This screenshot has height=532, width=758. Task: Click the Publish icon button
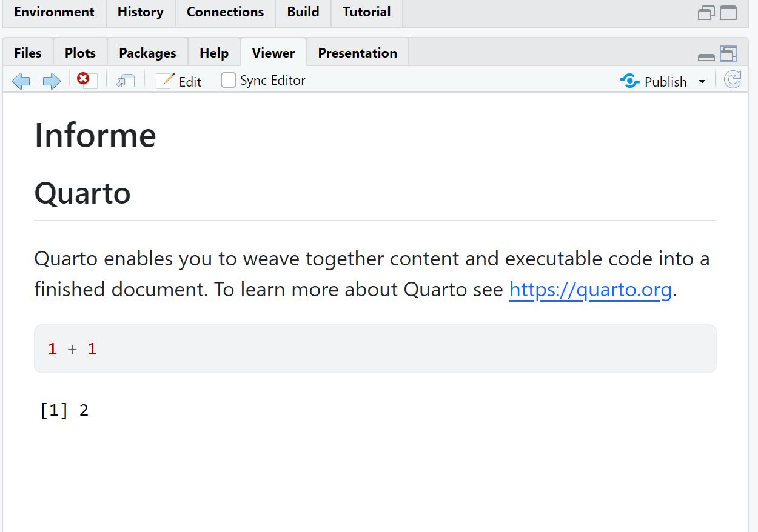pyautogui.click(x=654, y=81)
